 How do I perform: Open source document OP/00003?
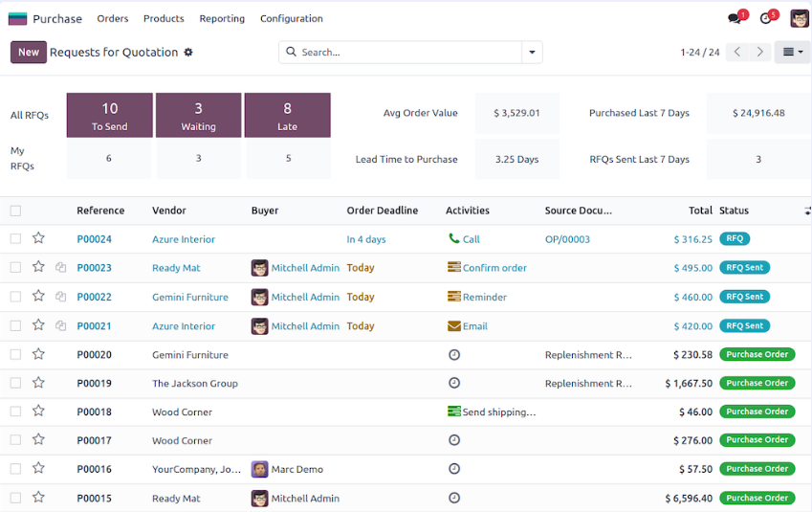(567, 239)
